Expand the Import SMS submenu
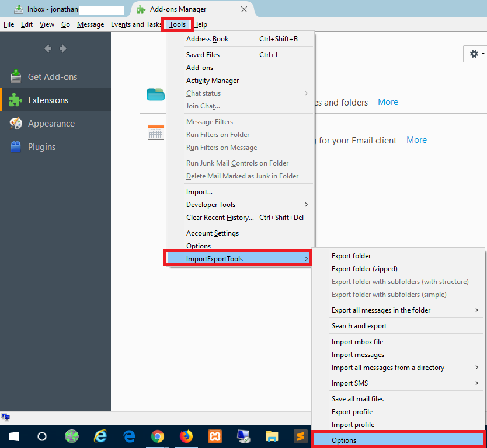Screen dimensions: 487x448 point(398,383)
